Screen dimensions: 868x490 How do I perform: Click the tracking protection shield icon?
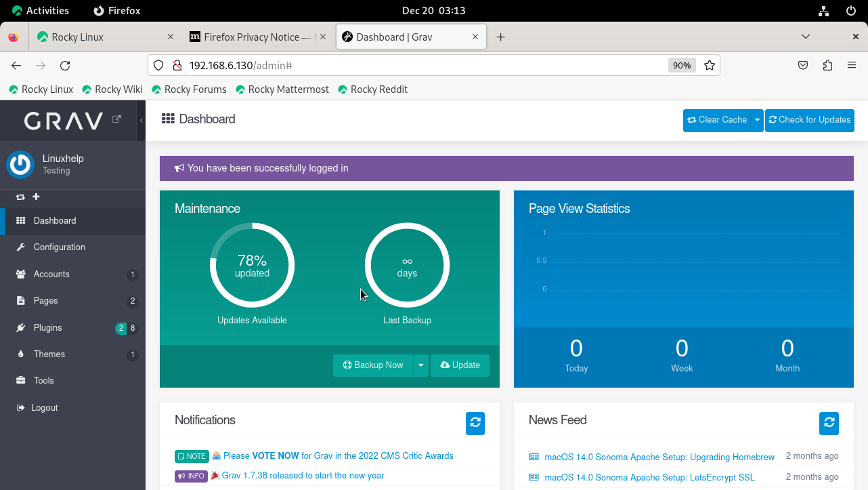click(x=158, y=65)
